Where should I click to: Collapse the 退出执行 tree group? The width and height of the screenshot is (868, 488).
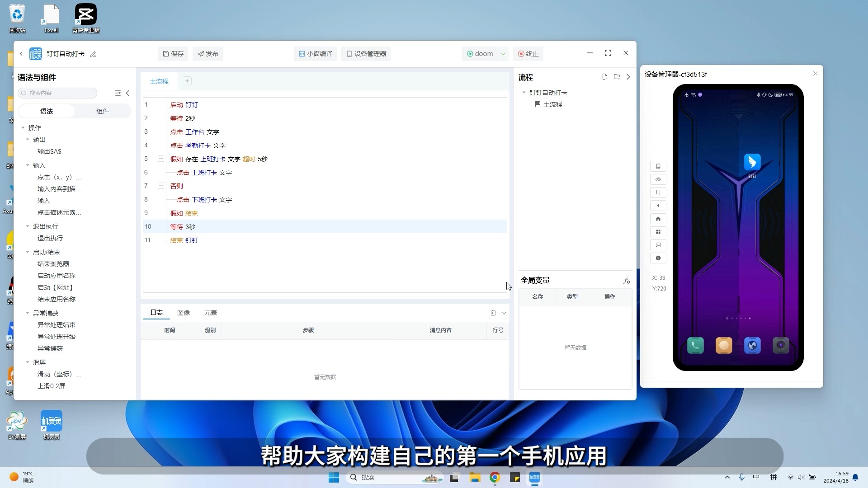[x=28, y=226]
